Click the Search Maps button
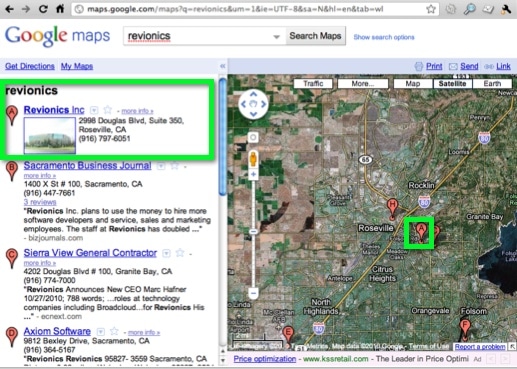Screen dimensions: 517x369 point(315,36)
